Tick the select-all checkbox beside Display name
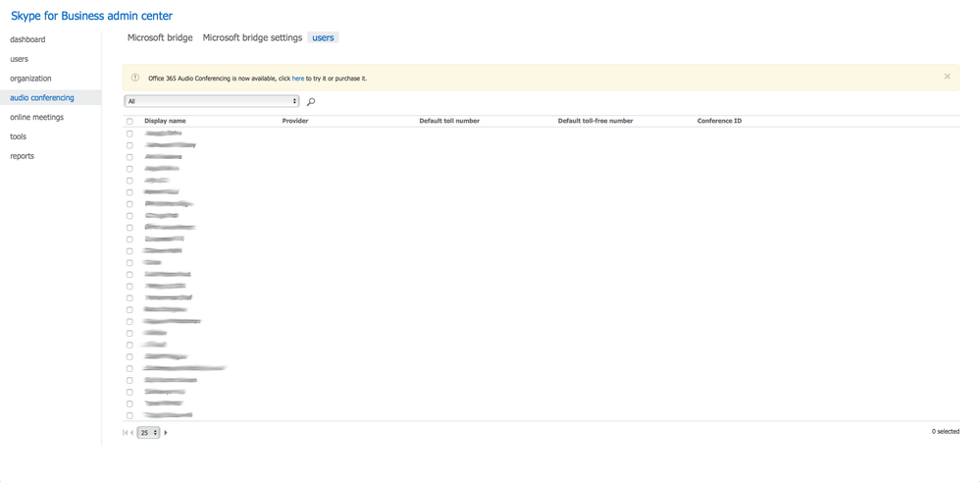 coord(129,122)
